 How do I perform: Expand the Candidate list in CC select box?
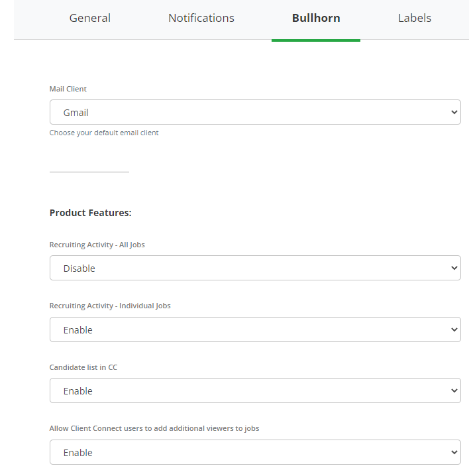255,390
